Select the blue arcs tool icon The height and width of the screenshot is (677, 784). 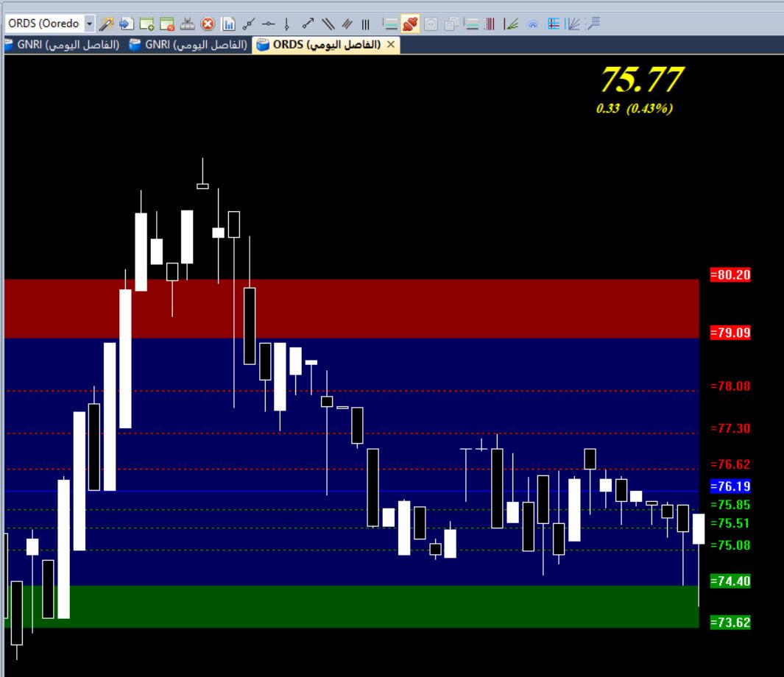(x=533, y=24)
